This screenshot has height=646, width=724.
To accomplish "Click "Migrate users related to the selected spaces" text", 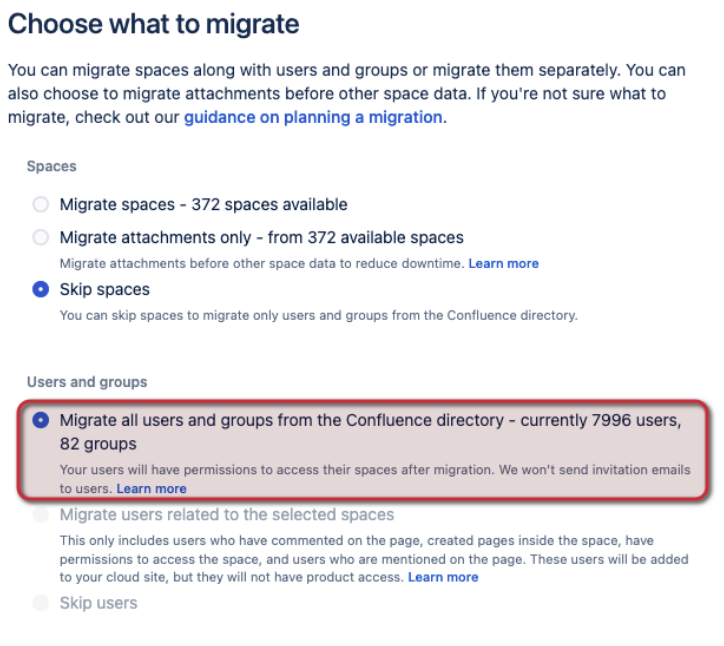I will point(227,515).
